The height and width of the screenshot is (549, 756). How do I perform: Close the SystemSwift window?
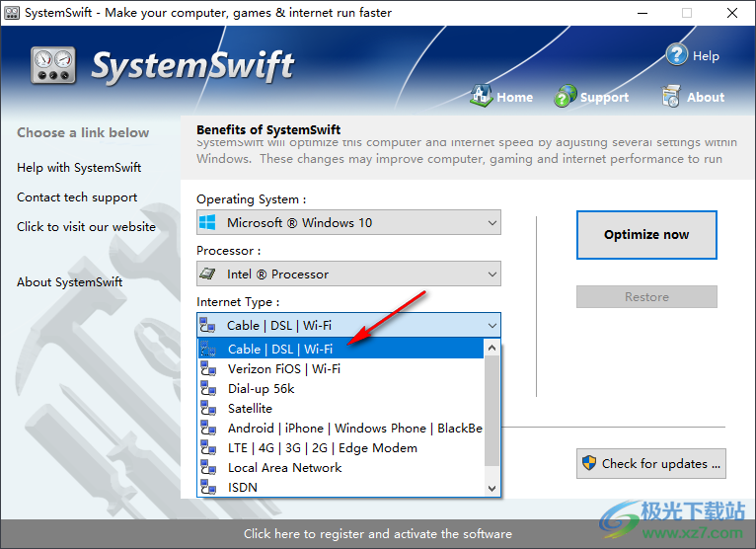[x=732, y=13]
